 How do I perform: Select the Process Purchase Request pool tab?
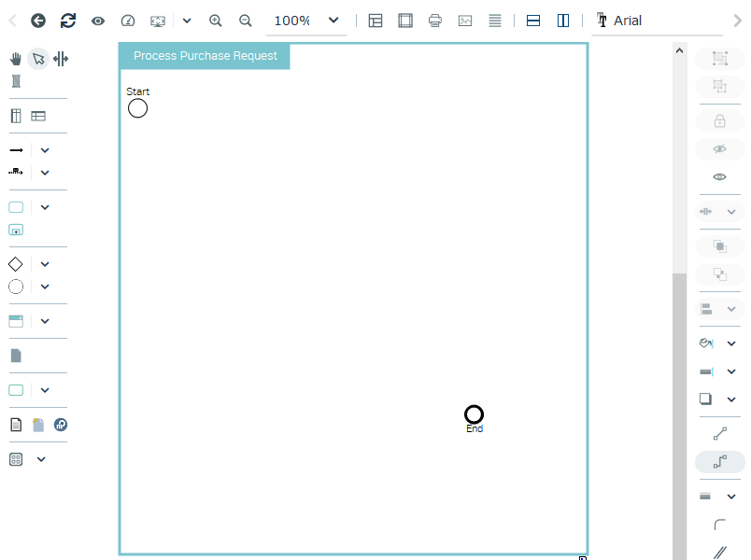(x=205, y=56)
